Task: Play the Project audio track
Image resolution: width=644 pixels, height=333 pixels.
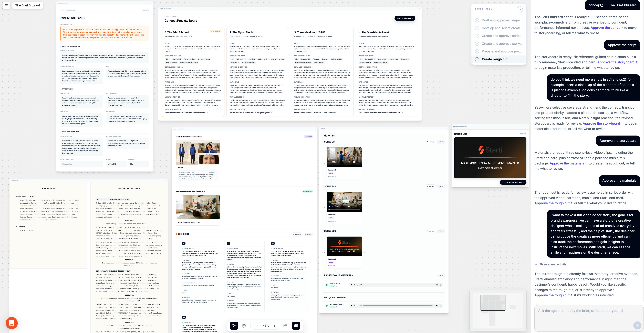Action: click(351, 285)
